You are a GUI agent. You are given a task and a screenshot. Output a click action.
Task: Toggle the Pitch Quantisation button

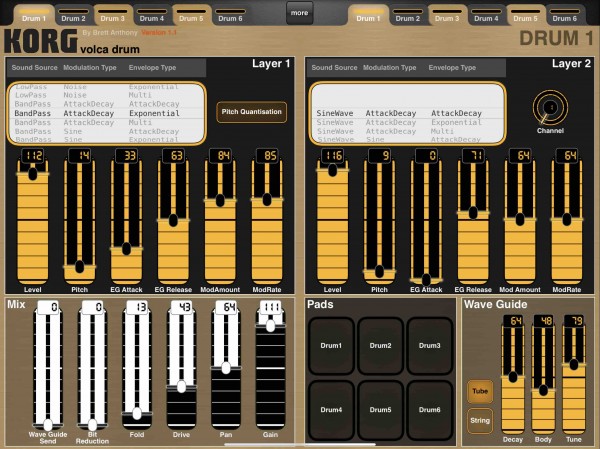[251, 112]
